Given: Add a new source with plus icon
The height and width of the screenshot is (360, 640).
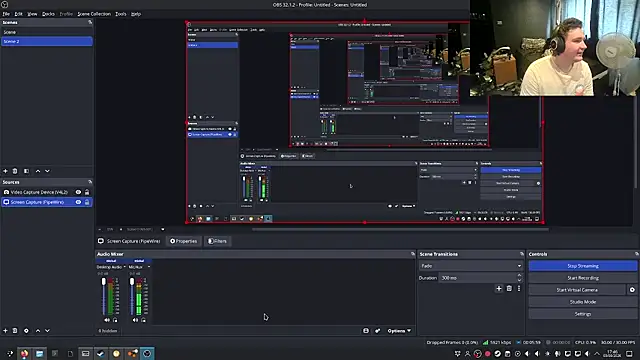Looking at the screenshot, I should (5, 331).
